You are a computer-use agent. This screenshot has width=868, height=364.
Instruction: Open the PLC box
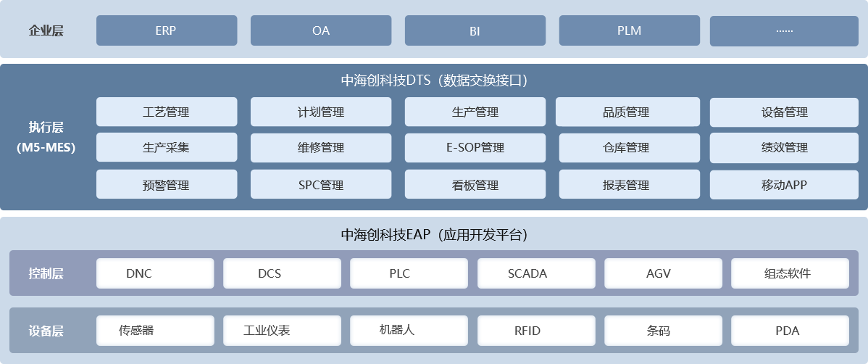(409, 273)
